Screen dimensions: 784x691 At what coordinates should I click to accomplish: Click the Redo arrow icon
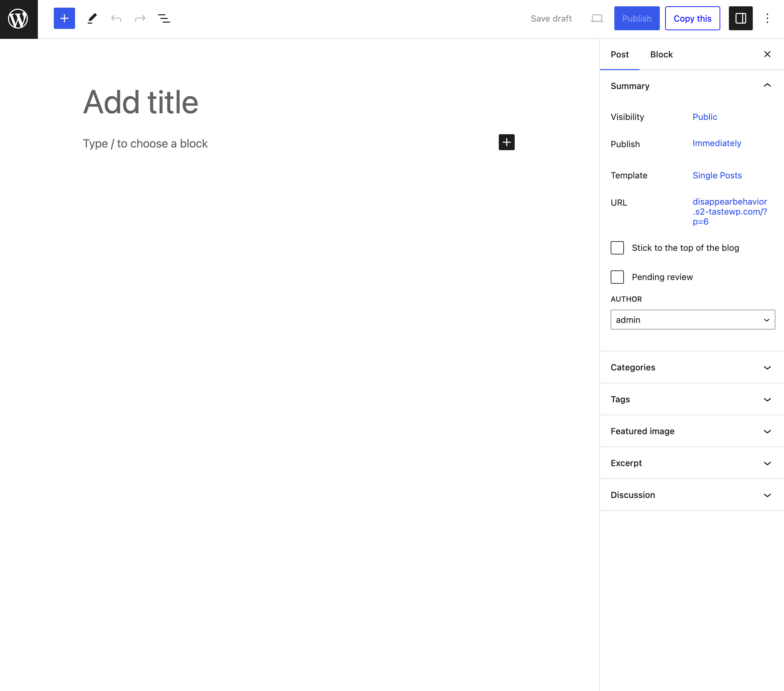click(x=140, y=18)
